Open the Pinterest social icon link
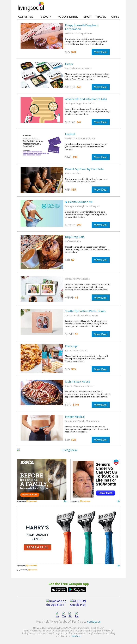137x644 pixels. click(70, 615)
